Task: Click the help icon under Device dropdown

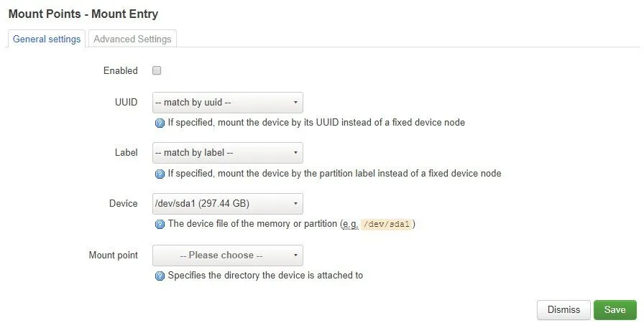Action: (x=160, y=225)
